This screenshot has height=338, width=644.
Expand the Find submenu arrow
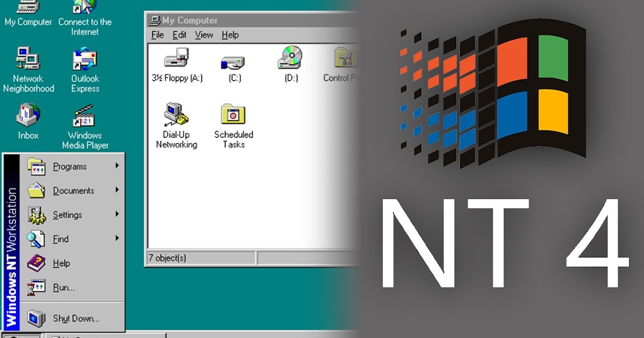(x=116, y=238)
